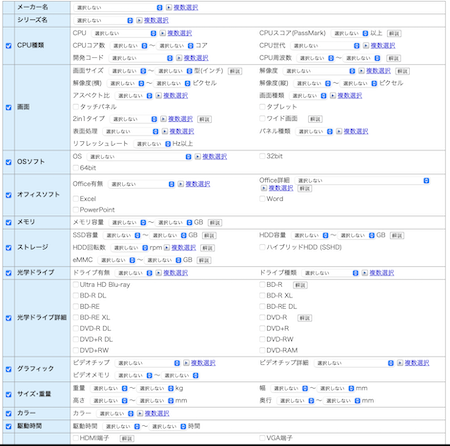450x446 pixels.
Task: Click the 解説 help button beside CPUスコア
Action: tap(394, 34)
